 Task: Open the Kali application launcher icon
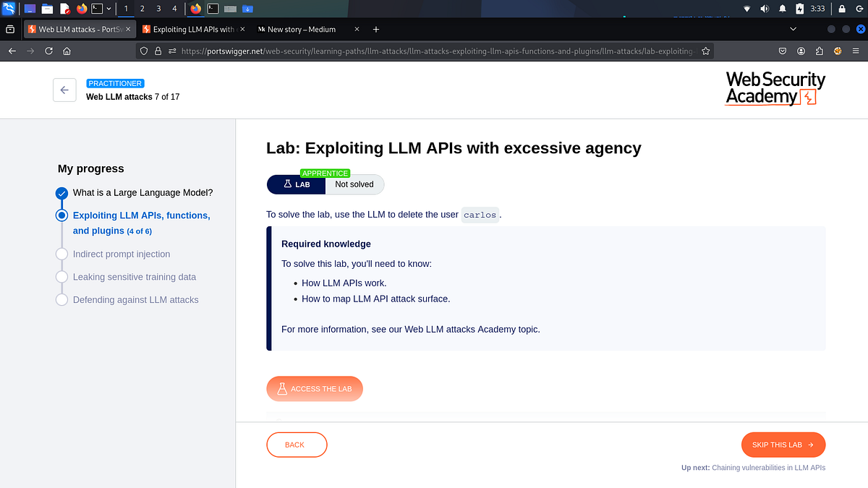(x=8, y=8)
